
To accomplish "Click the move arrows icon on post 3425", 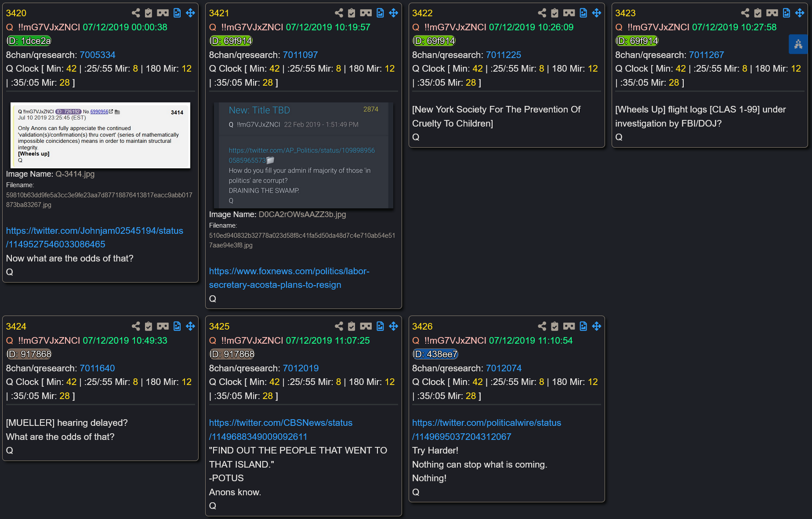I will click(x=393, y=326).
